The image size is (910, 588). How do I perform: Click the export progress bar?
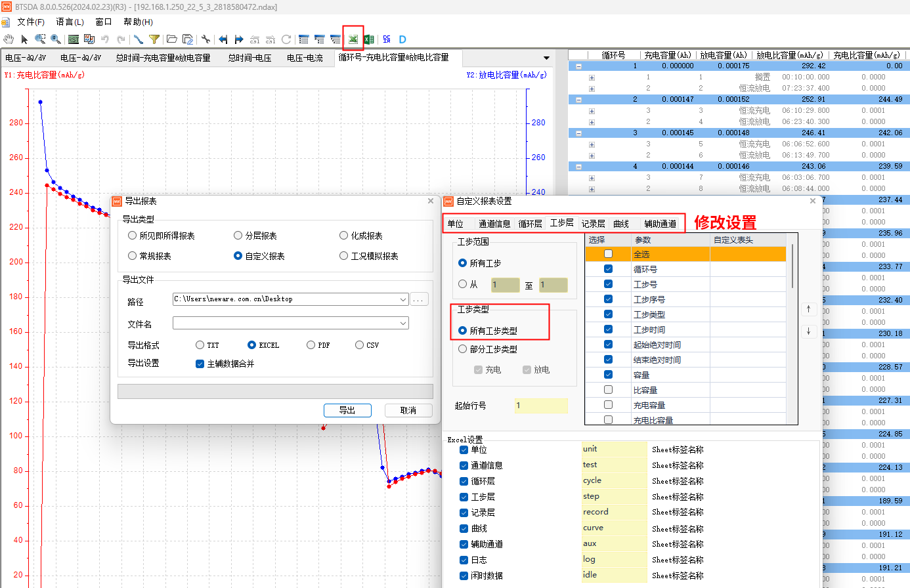click(275, 392)
